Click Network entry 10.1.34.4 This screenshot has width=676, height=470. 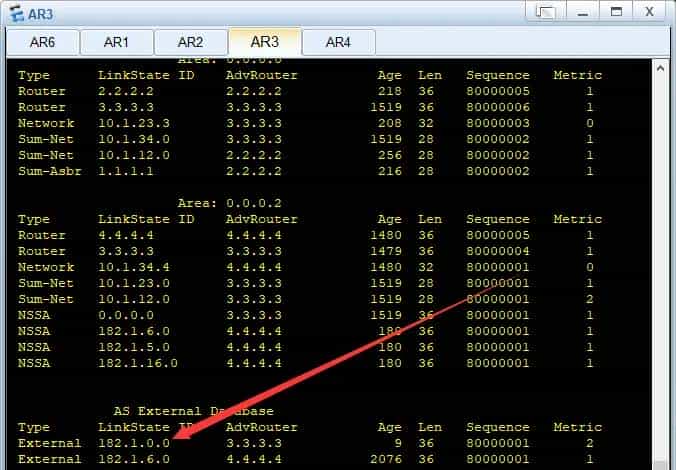coord(134,267)
